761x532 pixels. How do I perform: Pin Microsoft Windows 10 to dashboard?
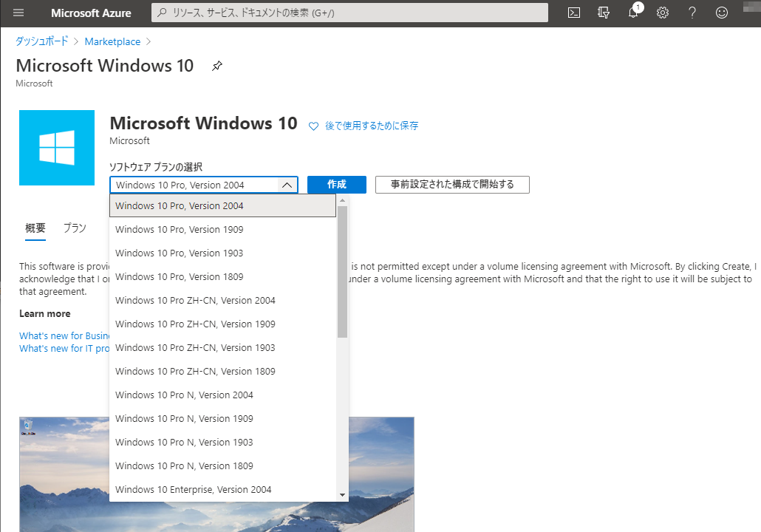[x=216, y=66]
